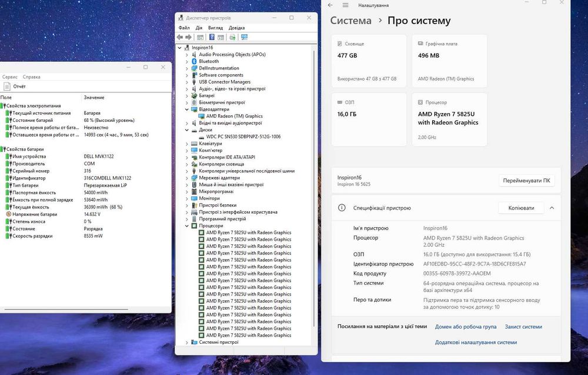The height and width of the screenshot is (375, 588).
Task: Click the Device Manager vertical scrollbar
Action: click(x=314, y=188)
